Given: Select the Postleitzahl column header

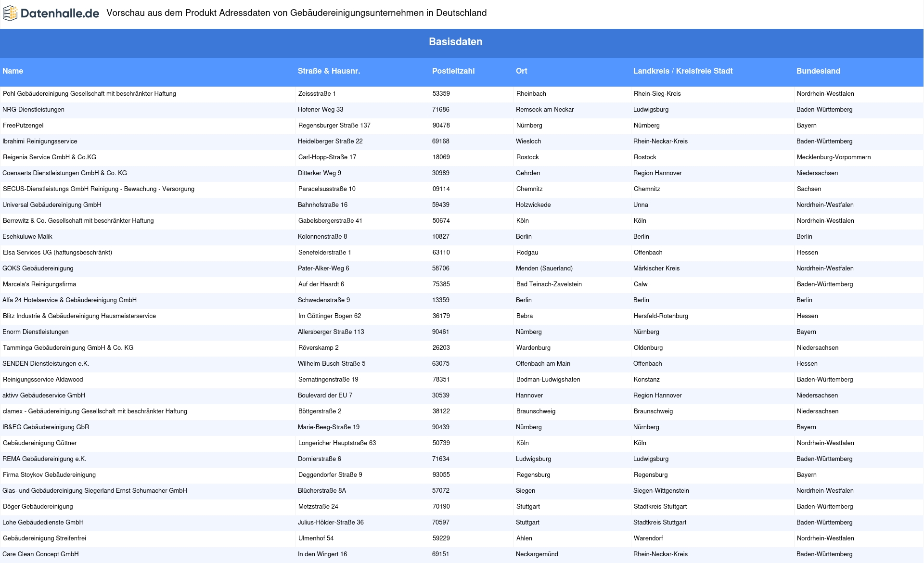Looking at the screenshot, I should pos(453,71).
